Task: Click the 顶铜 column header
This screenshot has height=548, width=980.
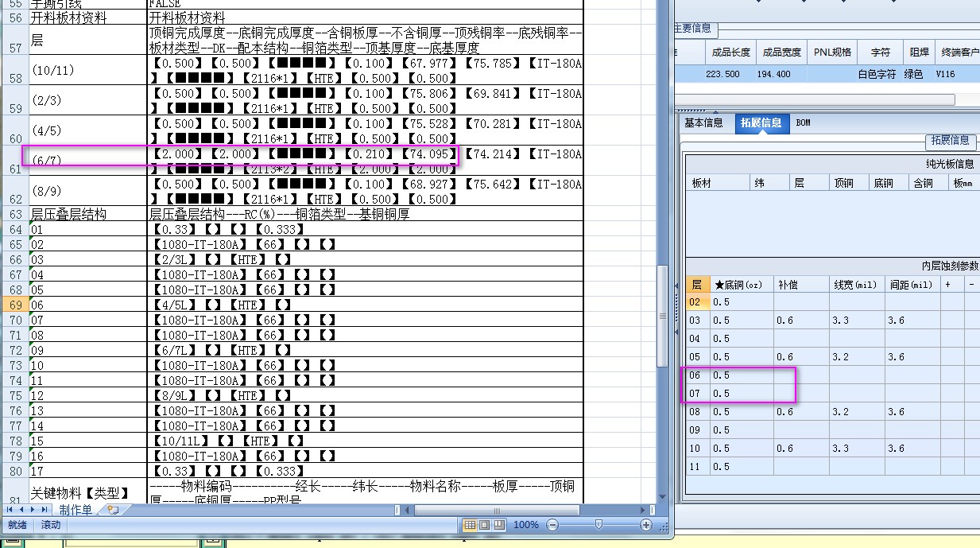Action: pyautogui.click(x=850, y=183)
